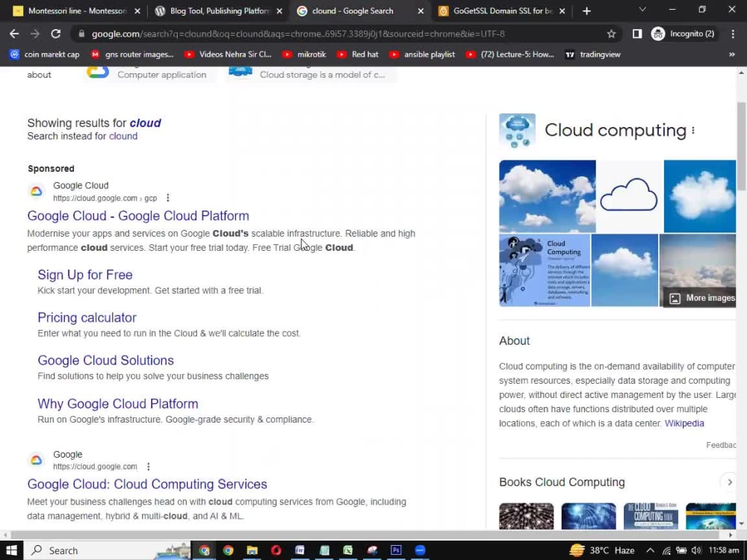Click Search instead for clound link
Image resolution: width=747 pixels, height=560 pixels.
coord(123,136)
